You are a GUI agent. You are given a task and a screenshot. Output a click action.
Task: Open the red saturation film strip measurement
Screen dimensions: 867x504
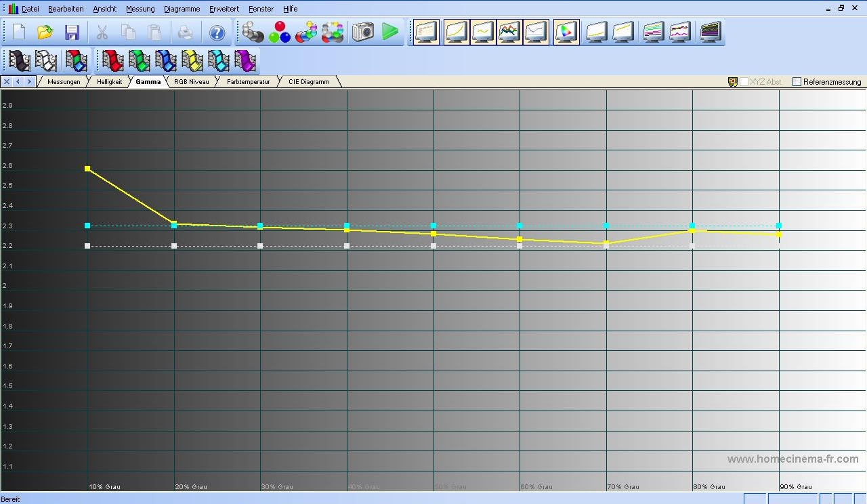[112, 61]
